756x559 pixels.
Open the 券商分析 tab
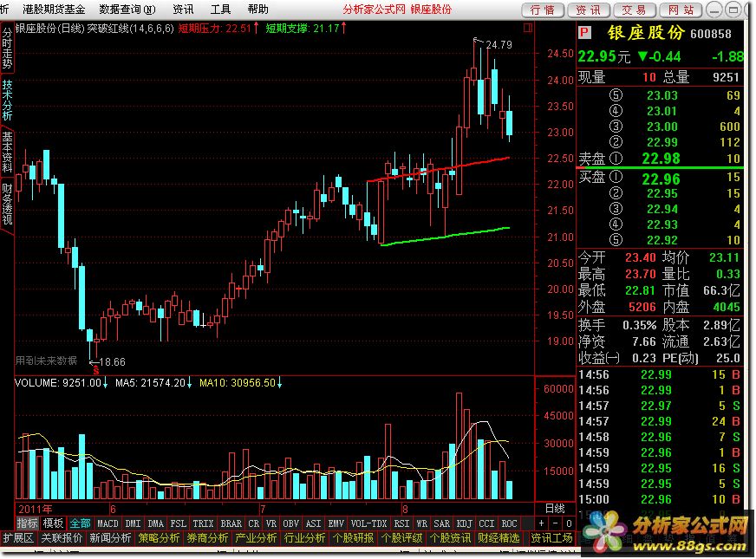tap(208, 538)
